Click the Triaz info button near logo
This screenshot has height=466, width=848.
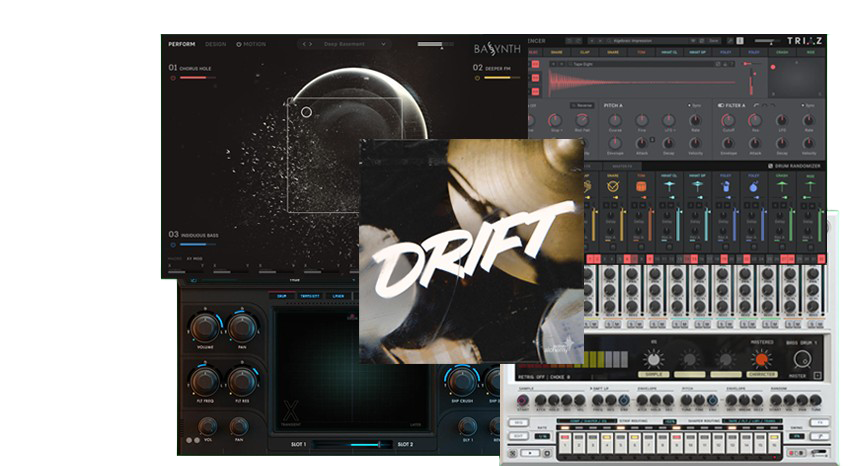[x=740, y=41]
